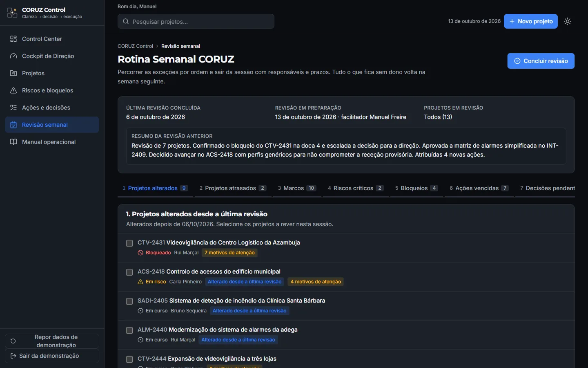This screenshot has height=368, width=588.
Task: Open Manual operacional in the sidebar
Action: pyautogui.click(x=52, y=142)
